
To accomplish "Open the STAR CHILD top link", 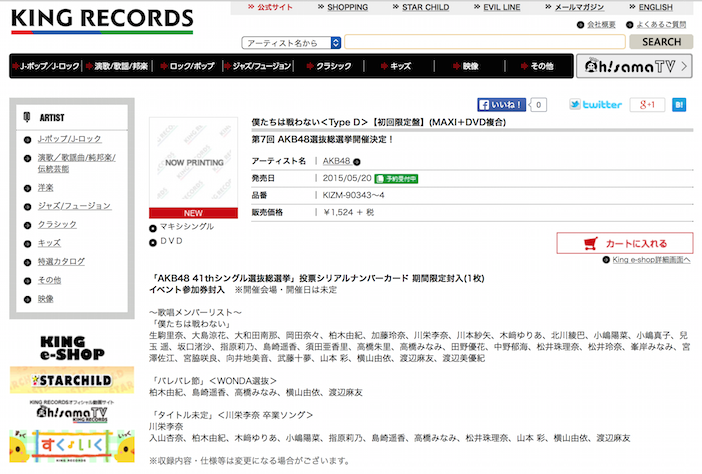I will (x=425, y=7).
